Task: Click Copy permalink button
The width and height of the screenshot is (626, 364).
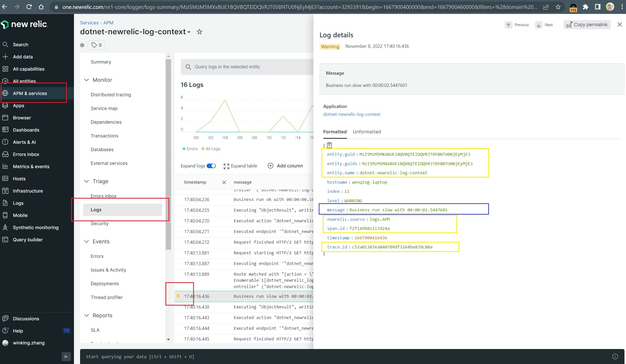Action: pos(587,25)
